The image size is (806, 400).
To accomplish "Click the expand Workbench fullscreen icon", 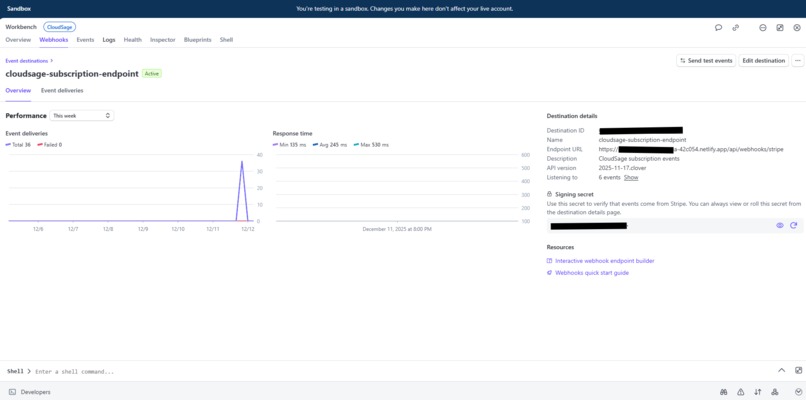I will 780,28.
